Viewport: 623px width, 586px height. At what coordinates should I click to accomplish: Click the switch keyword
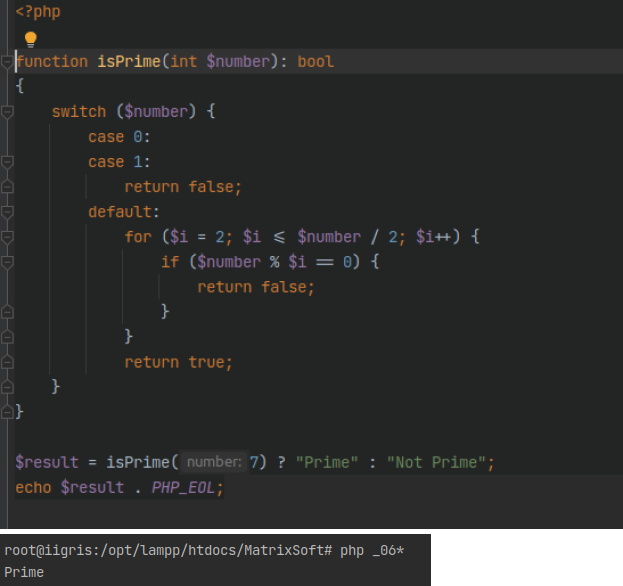[x=79, y=112]
